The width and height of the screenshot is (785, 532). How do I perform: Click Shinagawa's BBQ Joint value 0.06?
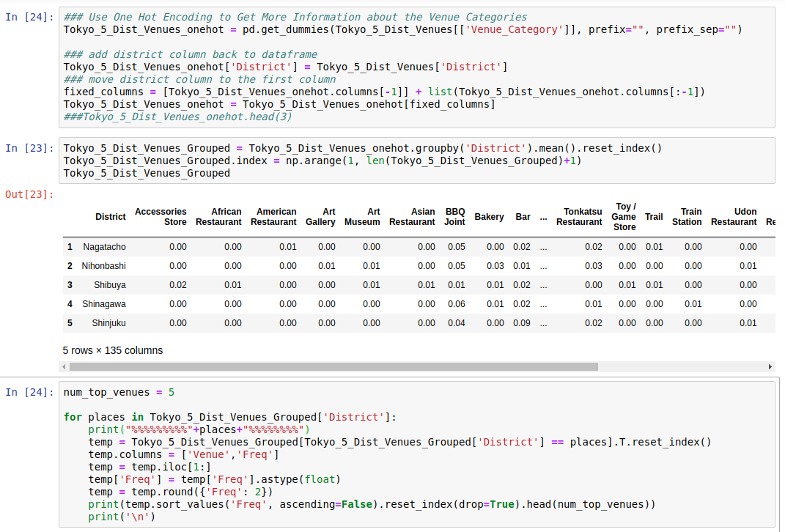click(457, 304)
